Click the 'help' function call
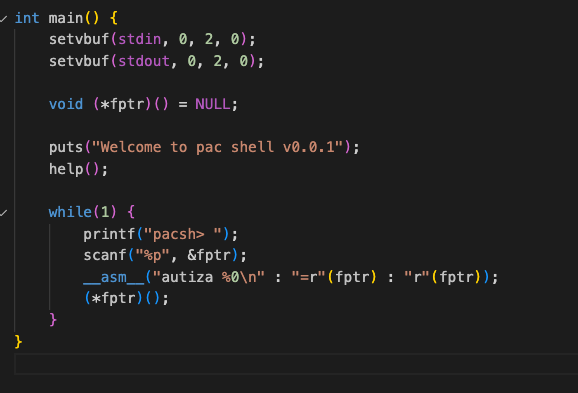 pyautogui.click(x=66, y=169)
